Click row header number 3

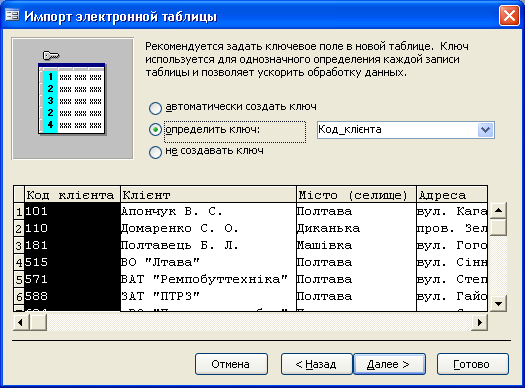(19, 246)
